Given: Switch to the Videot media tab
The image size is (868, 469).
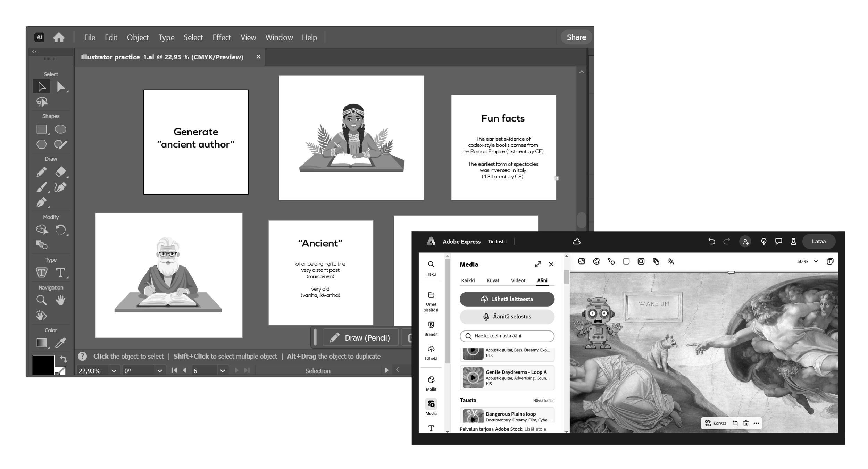Looking at the screenshot, I should point(518,280).
